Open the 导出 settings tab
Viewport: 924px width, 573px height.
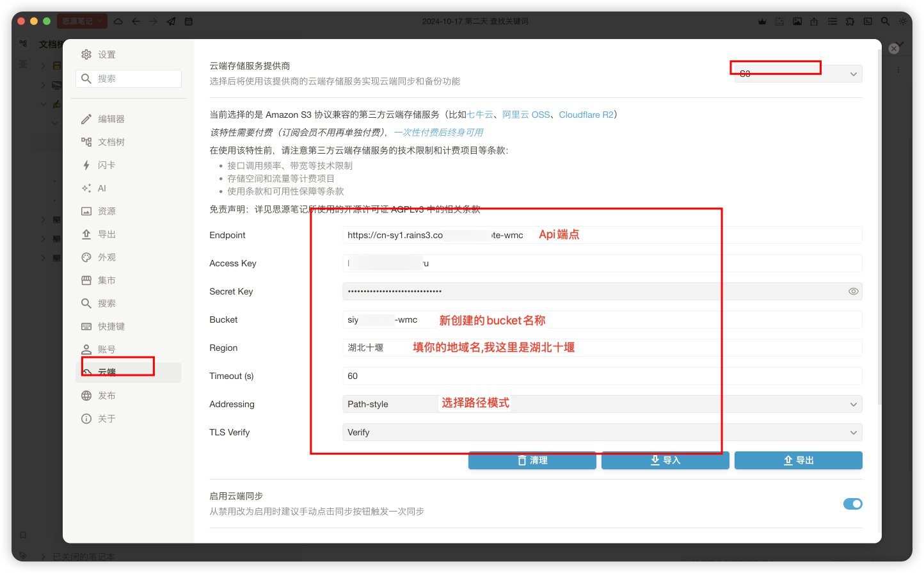(129, 234)
